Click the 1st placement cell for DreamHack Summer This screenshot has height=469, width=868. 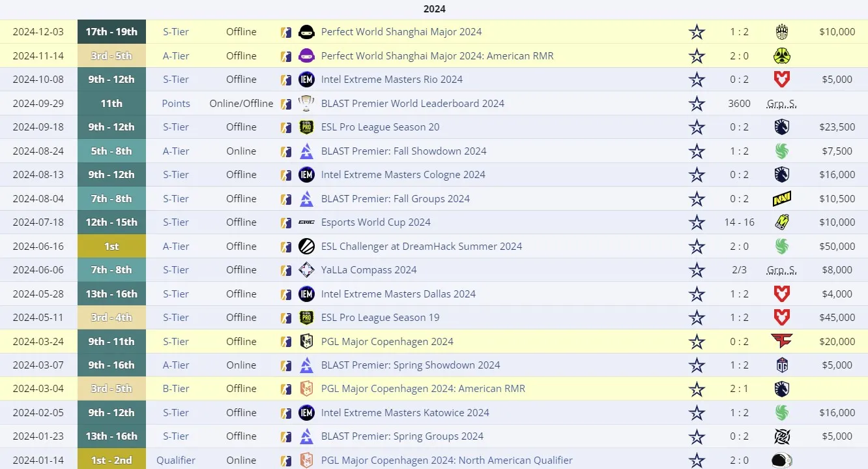(x=111, y=247)
